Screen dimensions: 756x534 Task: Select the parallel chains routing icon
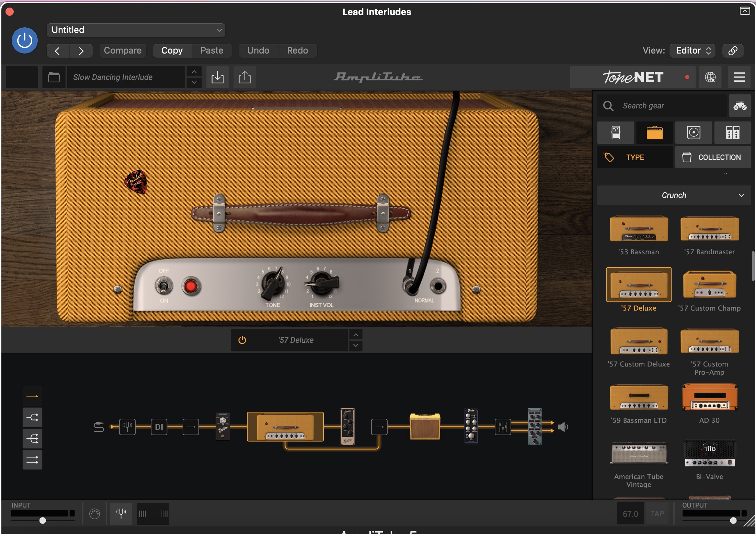tap(32, 460)
